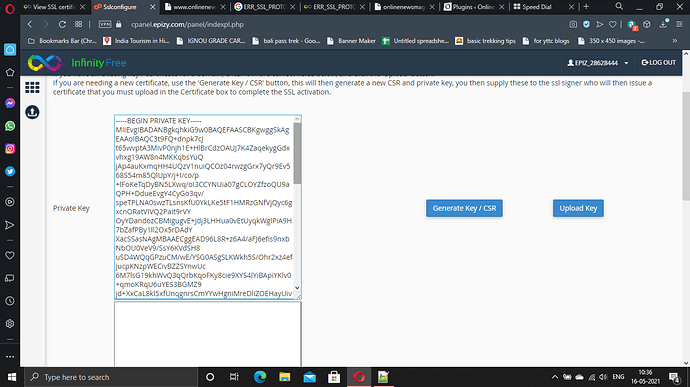Open Messenger in the sidebar
This screenshot has height=387, width=690.
click(x=10, y=103)
